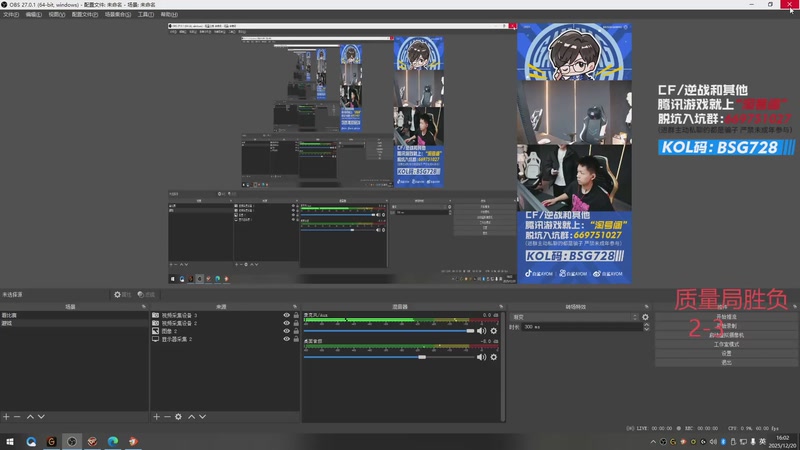This screenshot has height=450, width=800.
Task: Select the second scene in the Scenes list
Action: pyautogui.click(x=74, y=323)
